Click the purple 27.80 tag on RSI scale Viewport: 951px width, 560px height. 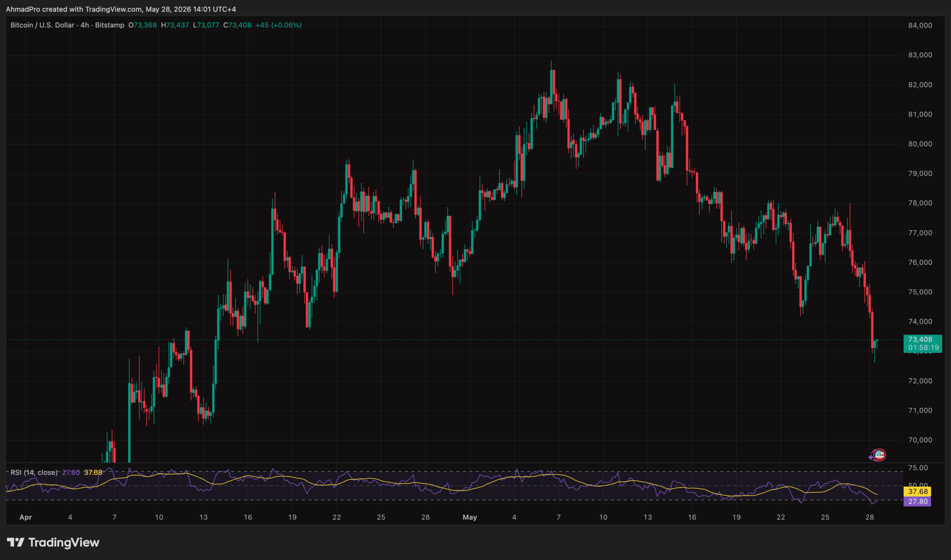coord(918,501)
